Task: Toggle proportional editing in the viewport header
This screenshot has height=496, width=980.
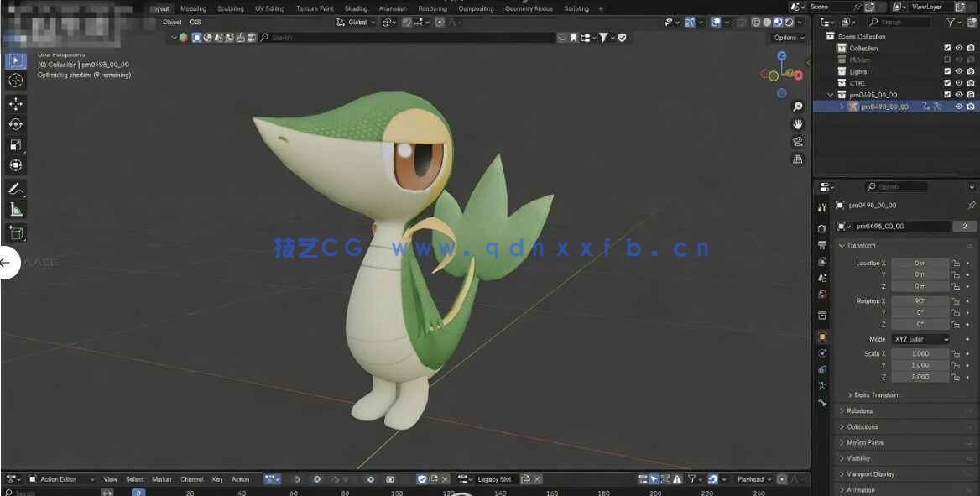Action: [x=440, y=23]
